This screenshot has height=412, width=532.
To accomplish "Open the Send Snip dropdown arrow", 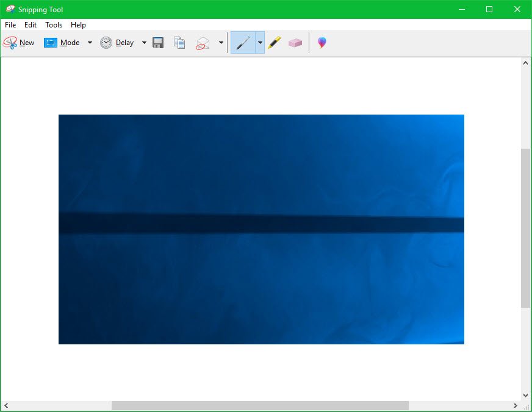I will pos(221,43).
